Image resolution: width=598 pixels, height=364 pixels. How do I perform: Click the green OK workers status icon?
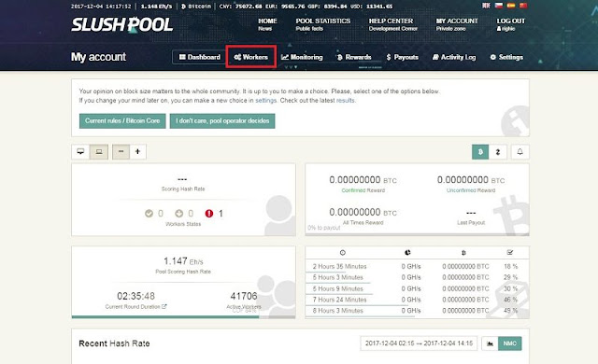pyautogui.click(x=149, y=213)
